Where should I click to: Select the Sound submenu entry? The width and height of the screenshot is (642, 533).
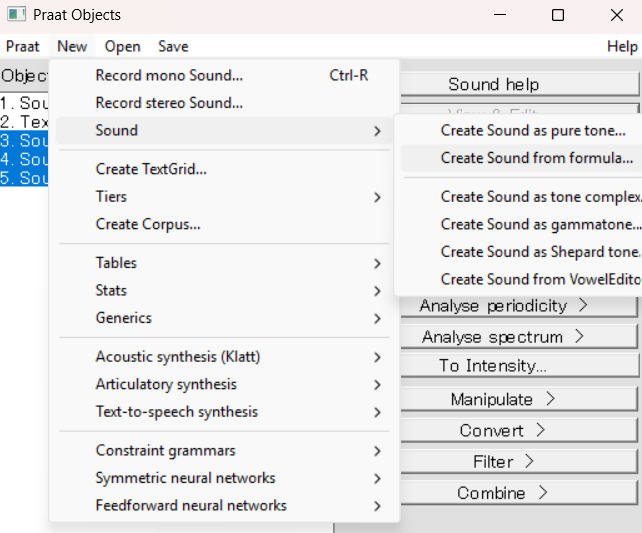coord(224,130)
